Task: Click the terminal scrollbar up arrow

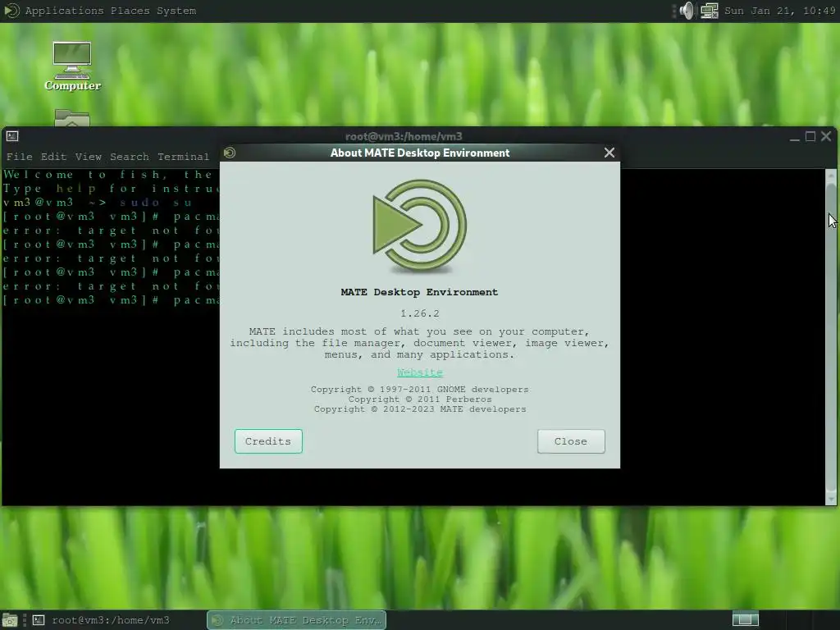Action: point(831,175)
